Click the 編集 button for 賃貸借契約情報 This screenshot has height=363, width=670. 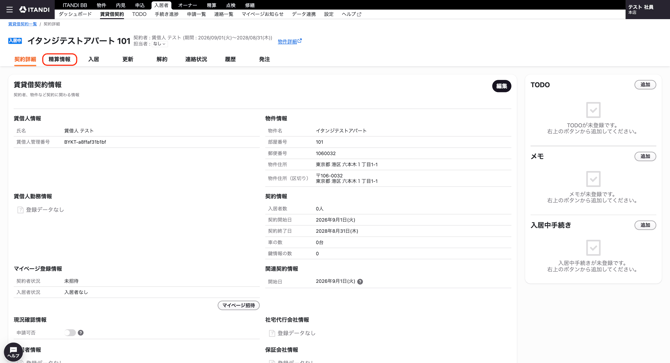coord(502,86)
